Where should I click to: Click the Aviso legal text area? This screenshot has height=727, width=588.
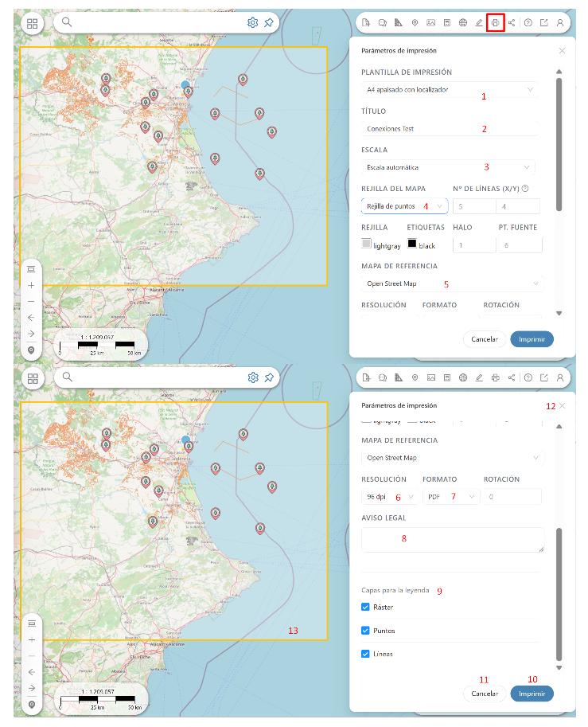(x=453, y=540)
